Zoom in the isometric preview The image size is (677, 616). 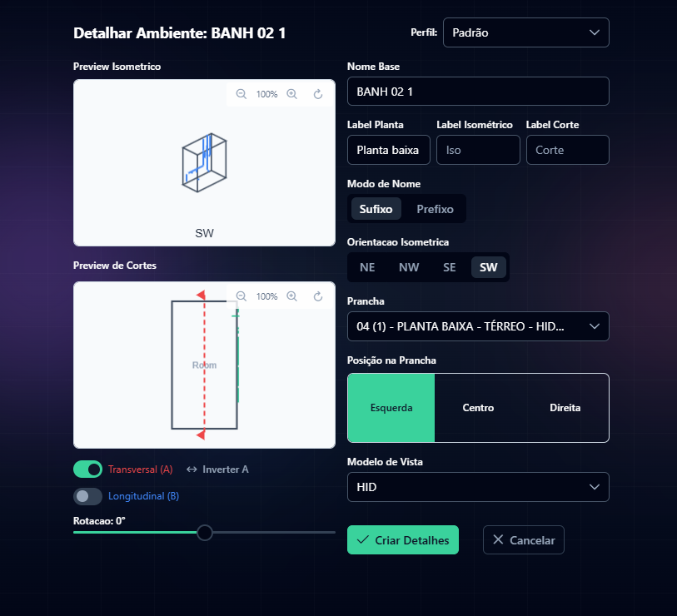tap(292, 94)
